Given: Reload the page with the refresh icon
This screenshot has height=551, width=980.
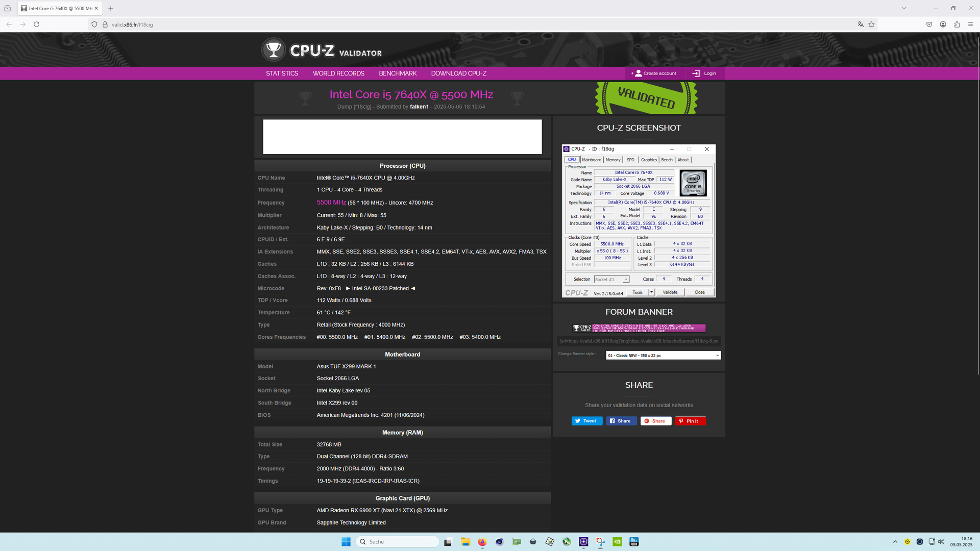Looking at the screenshot, I should (x=37, y=24).
